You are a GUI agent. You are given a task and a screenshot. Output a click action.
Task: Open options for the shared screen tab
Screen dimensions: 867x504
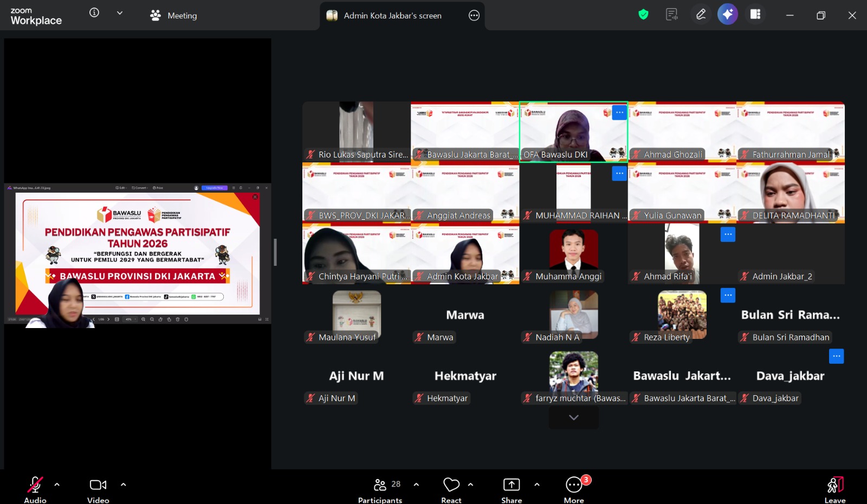(x=474, y=16)
